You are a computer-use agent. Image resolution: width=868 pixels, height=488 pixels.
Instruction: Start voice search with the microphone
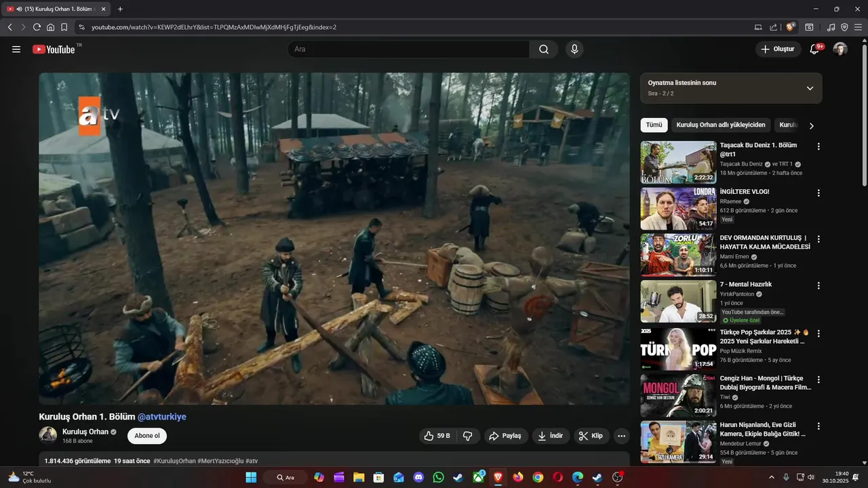click(x=574, y=49)
